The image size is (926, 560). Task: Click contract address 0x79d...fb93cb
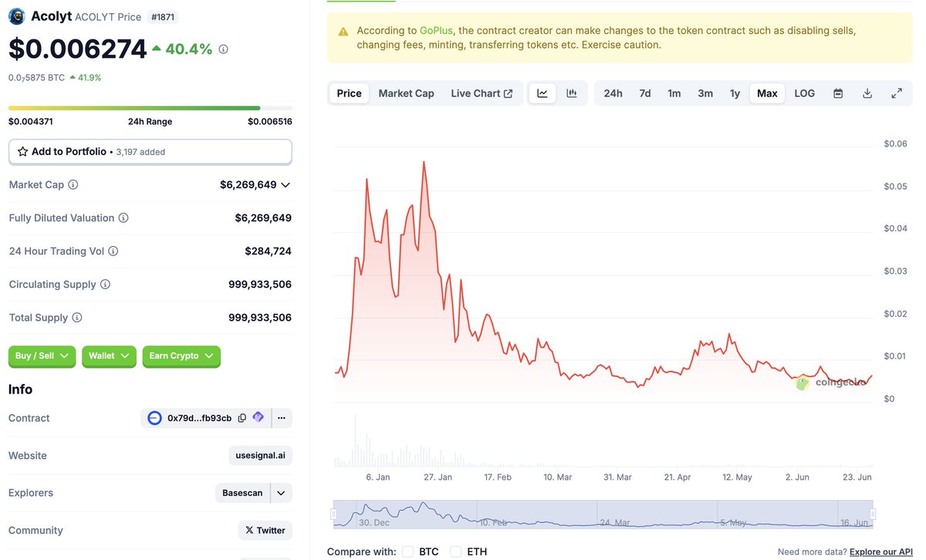(x=199, y=418)
